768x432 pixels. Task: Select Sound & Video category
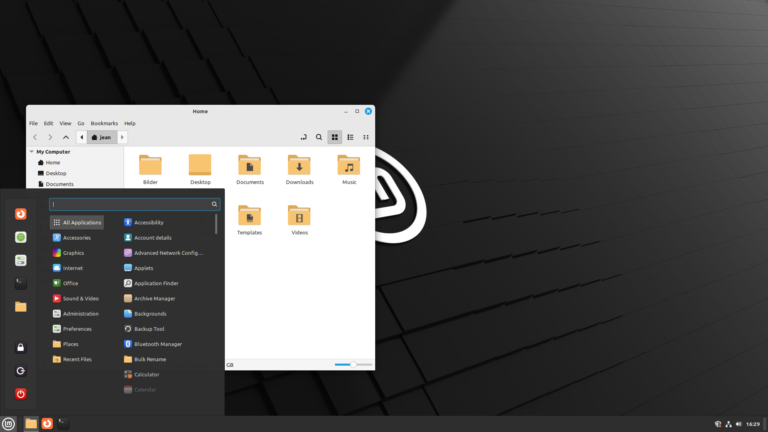[x=77, y=298]
